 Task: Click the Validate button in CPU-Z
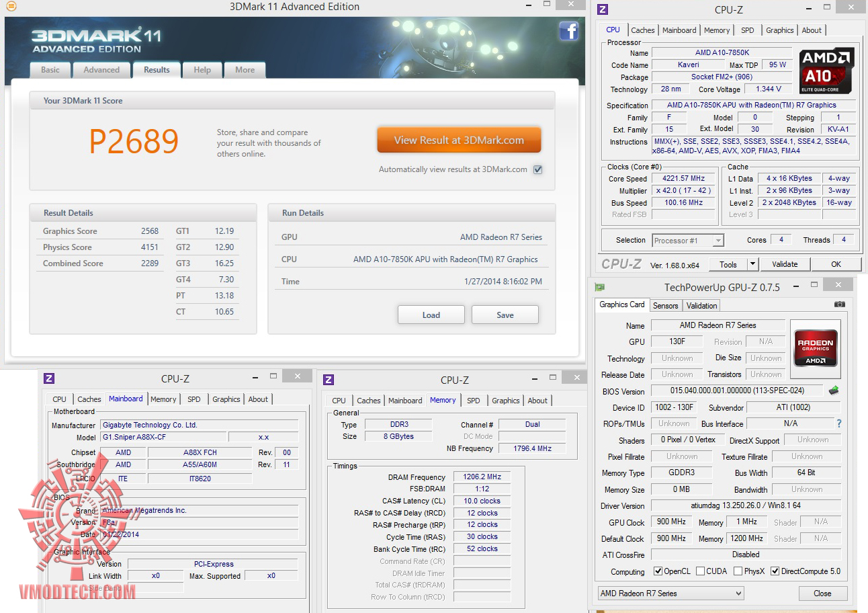[x=785, y=264]
